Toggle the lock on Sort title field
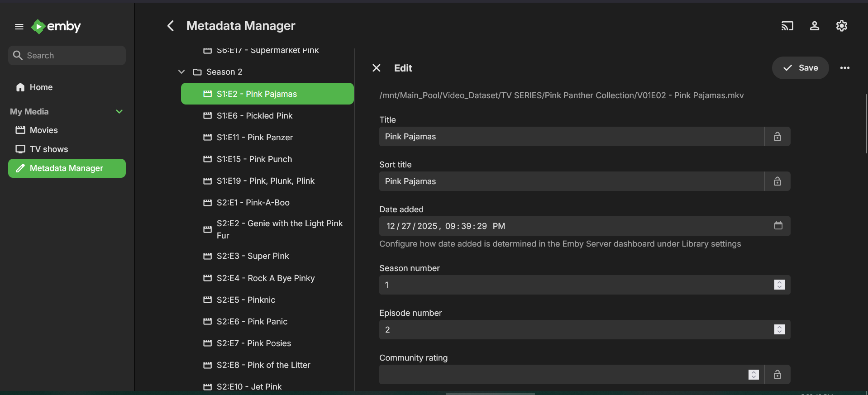 tap(777, 181)
